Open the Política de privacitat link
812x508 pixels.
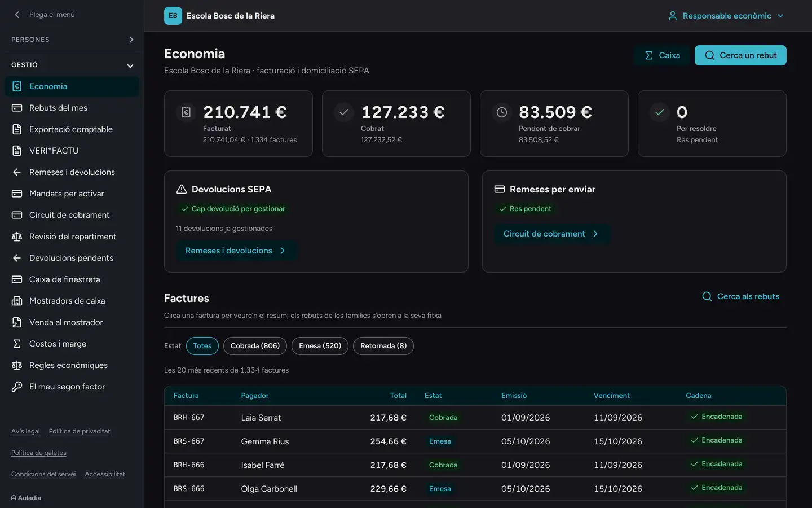click(x=80, y=431)
